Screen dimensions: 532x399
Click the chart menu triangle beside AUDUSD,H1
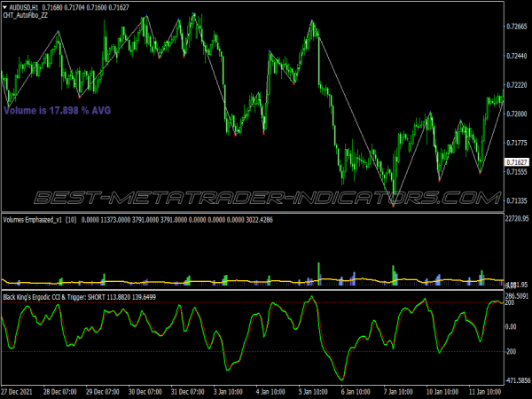[x=4, y=7]
